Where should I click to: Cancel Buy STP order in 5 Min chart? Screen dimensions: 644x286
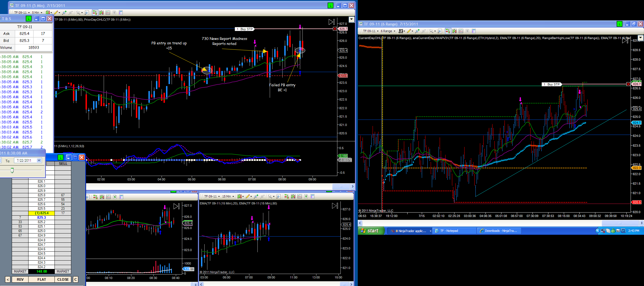coord(335,29)
